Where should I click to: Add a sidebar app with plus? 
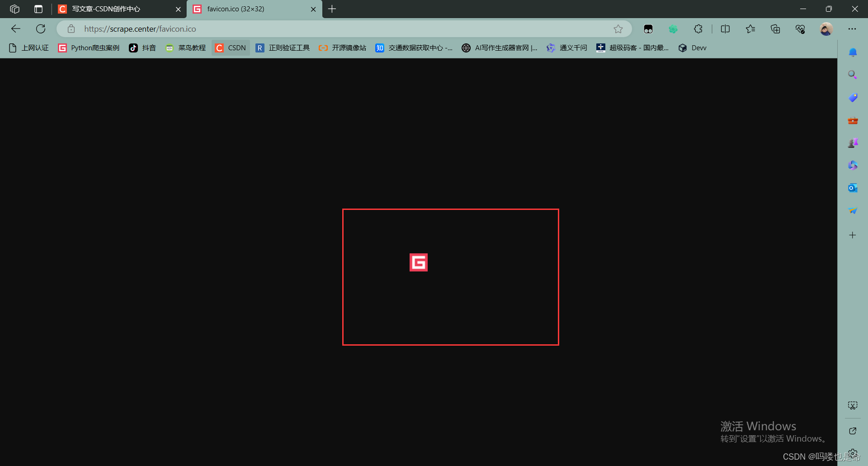coord(853,235)
